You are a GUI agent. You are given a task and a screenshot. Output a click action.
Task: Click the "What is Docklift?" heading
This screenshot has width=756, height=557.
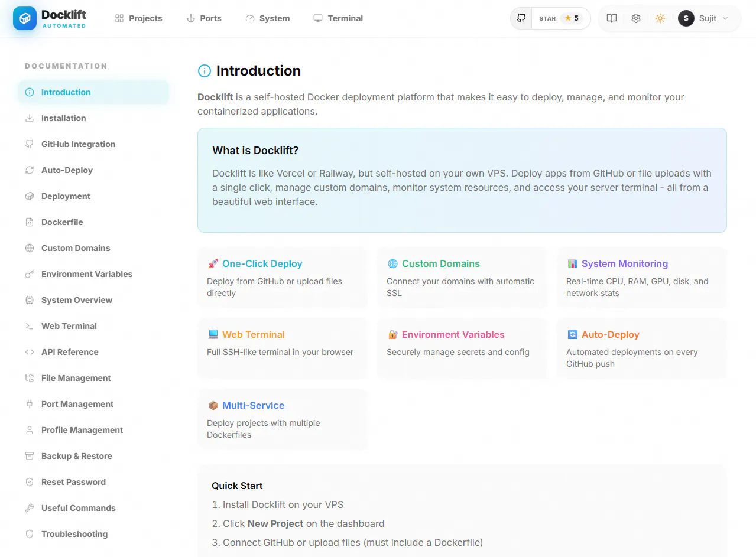[255, 151]
